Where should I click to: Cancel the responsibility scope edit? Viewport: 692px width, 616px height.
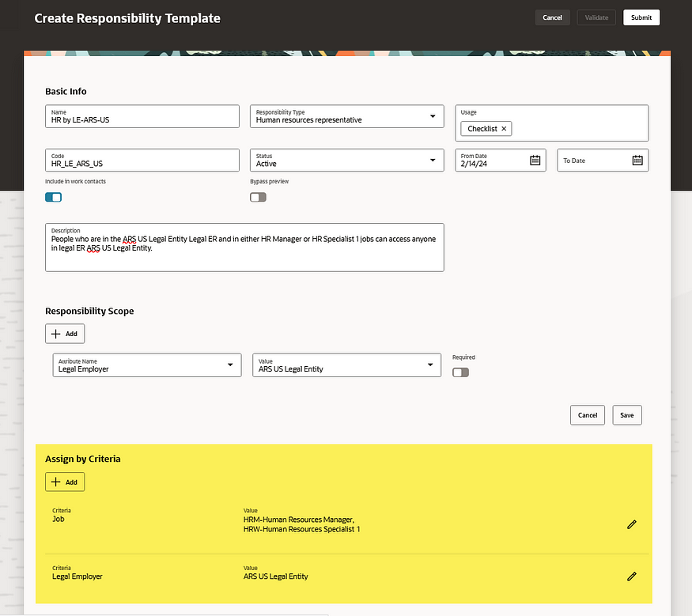587,415
